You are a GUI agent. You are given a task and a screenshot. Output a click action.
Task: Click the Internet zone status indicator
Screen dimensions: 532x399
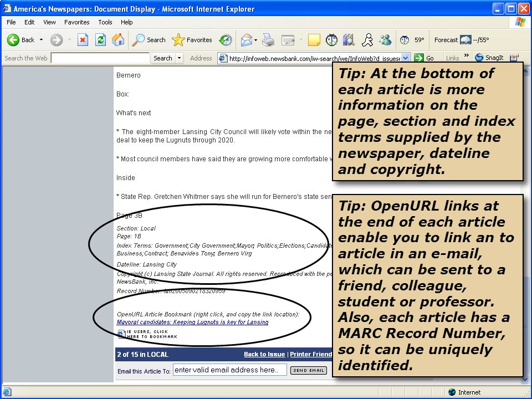click(x=464, y=392)
